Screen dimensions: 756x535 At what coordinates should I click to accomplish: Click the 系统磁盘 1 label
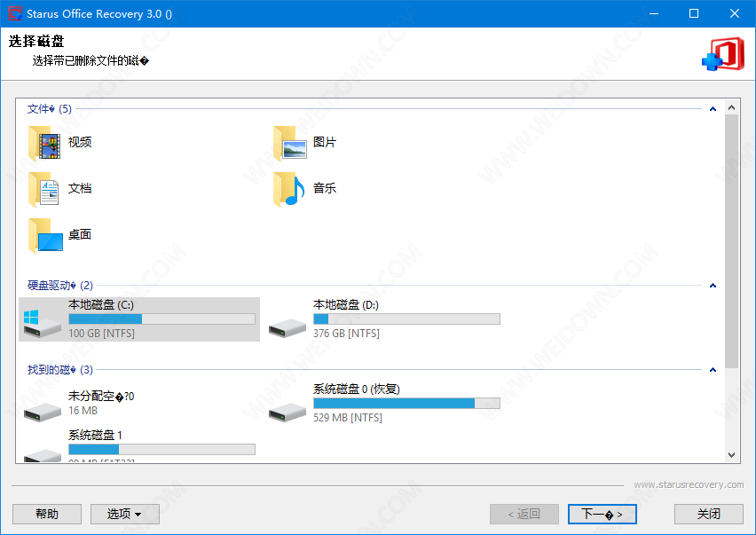click(x=95, y=436)
